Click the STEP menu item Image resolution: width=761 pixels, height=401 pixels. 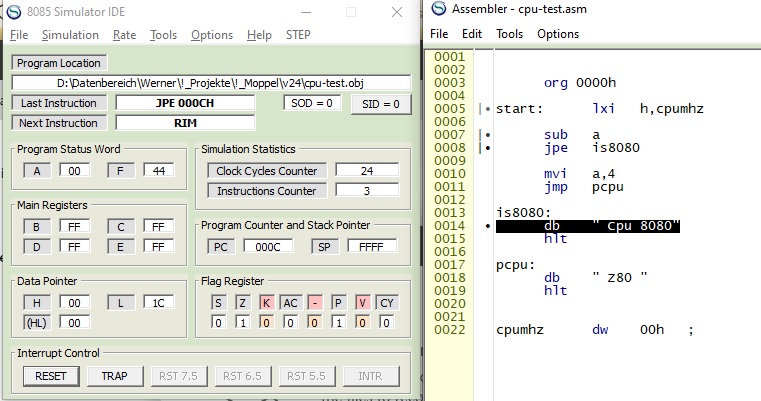tap(298, 35)
